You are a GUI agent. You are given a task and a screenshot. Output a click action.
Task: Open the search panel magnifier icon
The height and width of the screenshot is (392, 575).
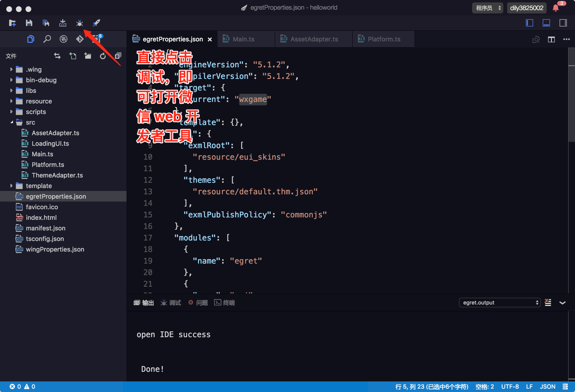pyautogui.click(x=47, y=39)
